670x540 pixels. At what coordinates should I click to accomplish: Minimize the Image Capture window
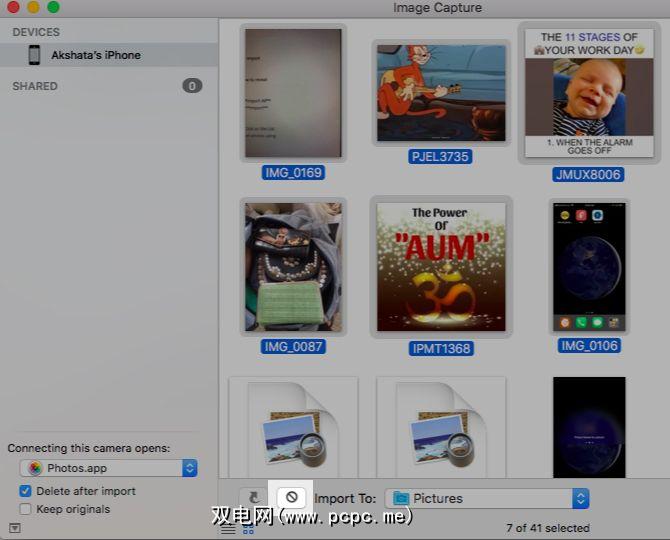pos(33,7)
